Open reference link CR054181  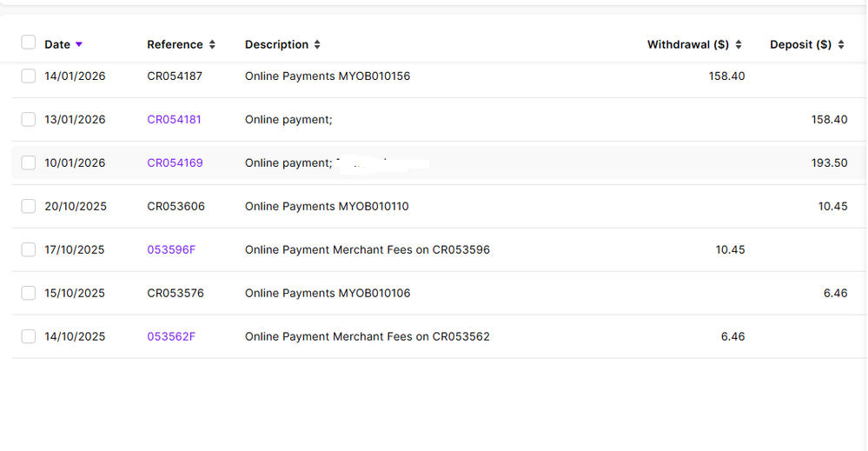174,119
